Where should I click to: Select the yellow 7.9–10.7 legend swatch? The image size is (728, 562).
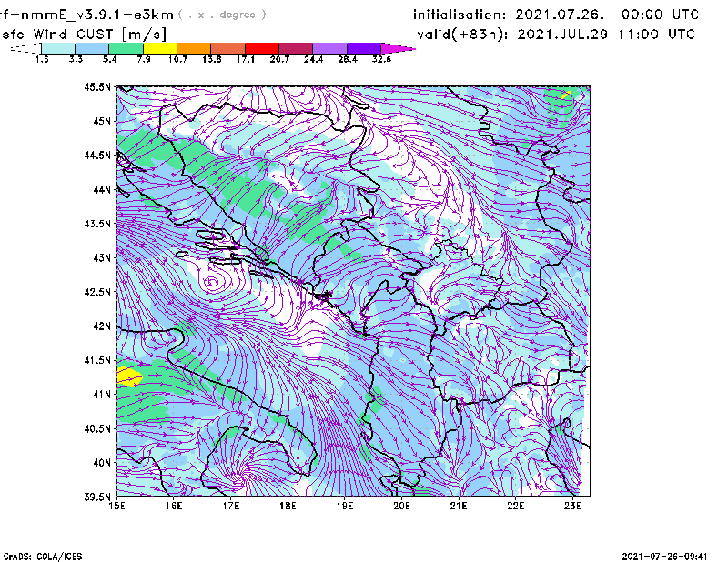(160, 48)
